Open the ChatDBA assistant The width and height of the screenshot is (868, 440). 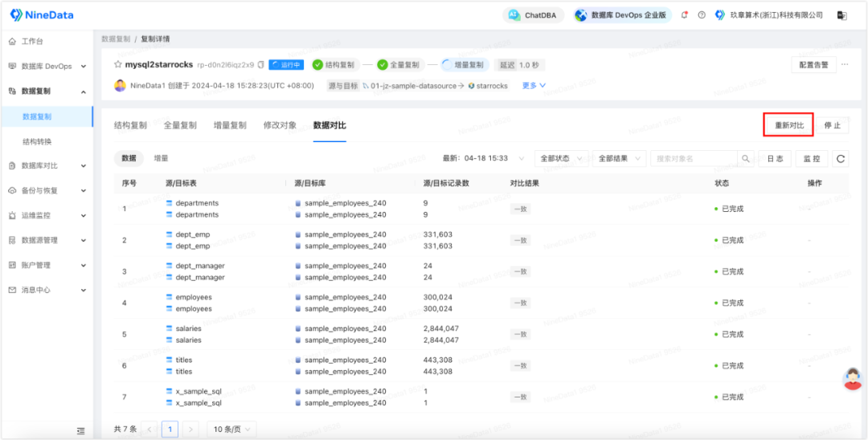point(533,15)
